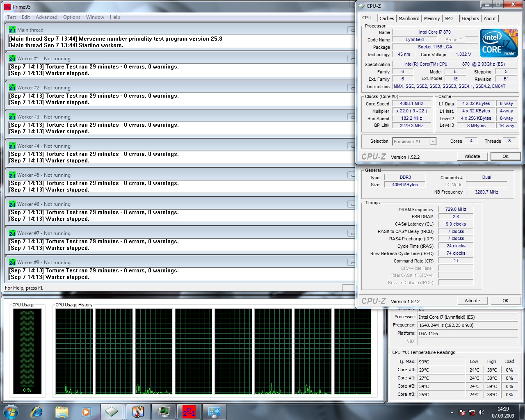This screenshot has width=525, height=420.
Task: Click the Show Desktop button beside the clock
Action: [522, 412]
